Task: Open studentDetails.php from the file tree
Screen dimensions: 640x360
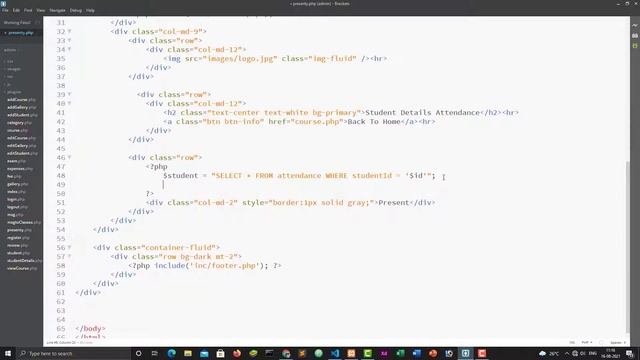Action: pos(24,261)
